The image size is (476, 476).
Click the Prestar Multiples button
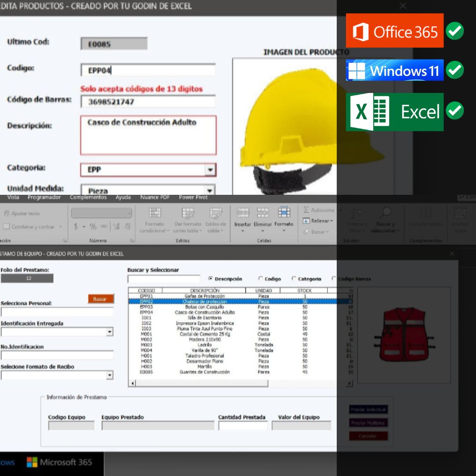368,423
